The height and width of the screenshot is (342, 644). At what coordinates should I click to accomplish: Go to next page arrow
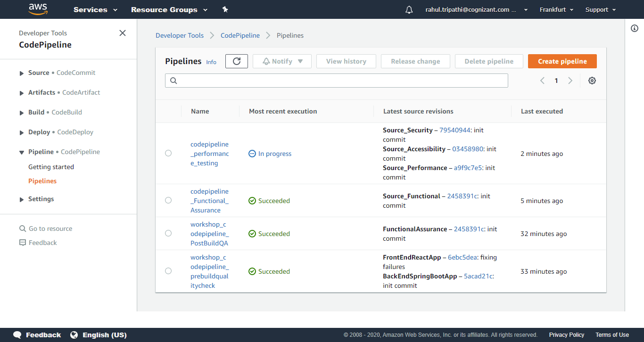(570, 81)
